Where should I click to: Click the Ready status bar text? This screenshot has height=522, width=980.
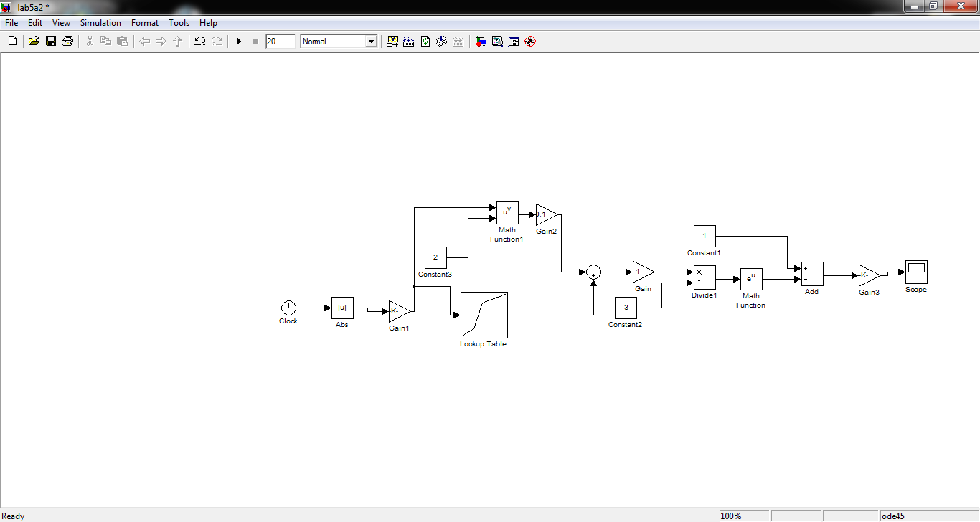click(14, 516)
